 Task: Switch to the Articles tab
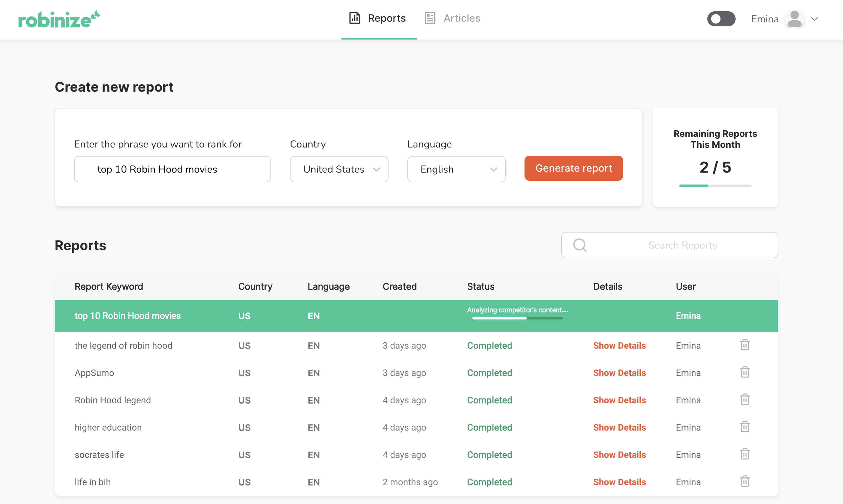[452, 18]
